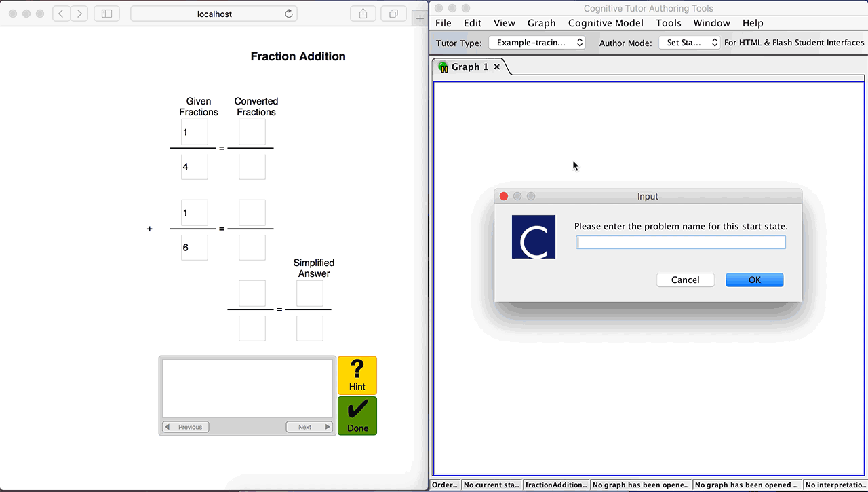
Task: Open the Tutor Type dropdown
Action: (x=536, y=42)
